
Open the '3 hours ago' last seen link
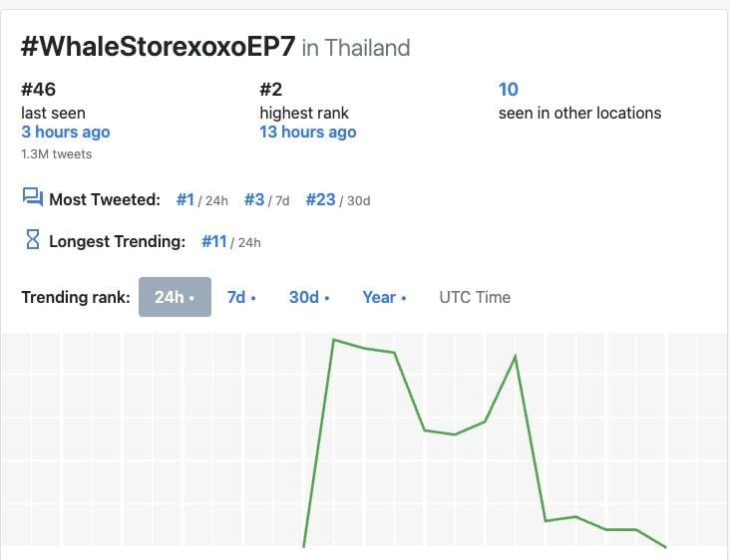[x=66, y=133]
